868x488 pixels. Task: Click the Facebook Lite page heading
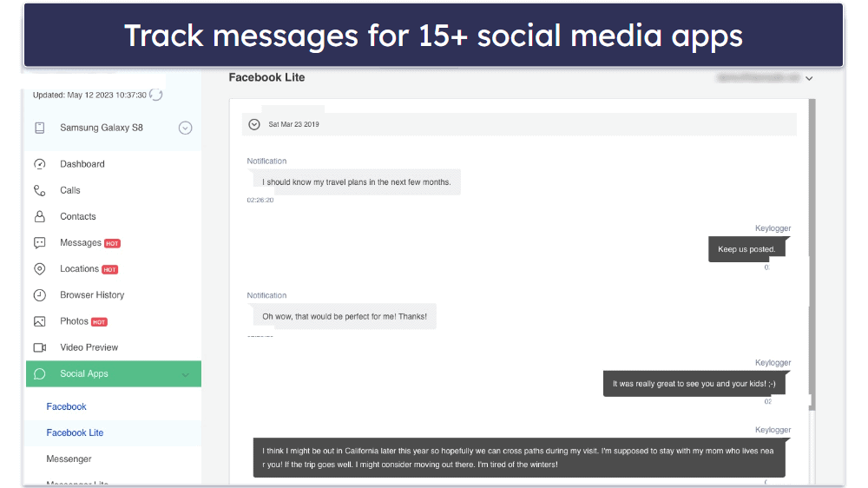pyautogui.click(x=266, y=77)
